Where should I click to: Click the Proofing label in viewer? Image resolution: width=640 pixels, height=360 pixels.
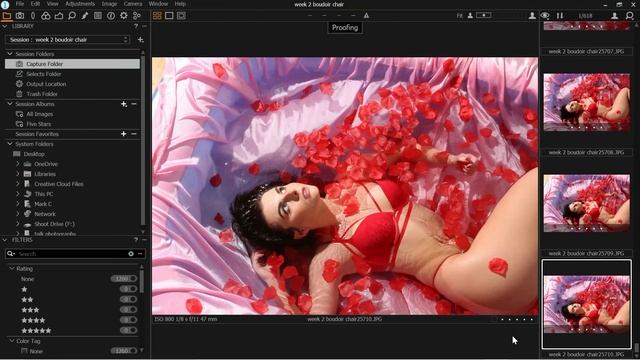[345, 28]
